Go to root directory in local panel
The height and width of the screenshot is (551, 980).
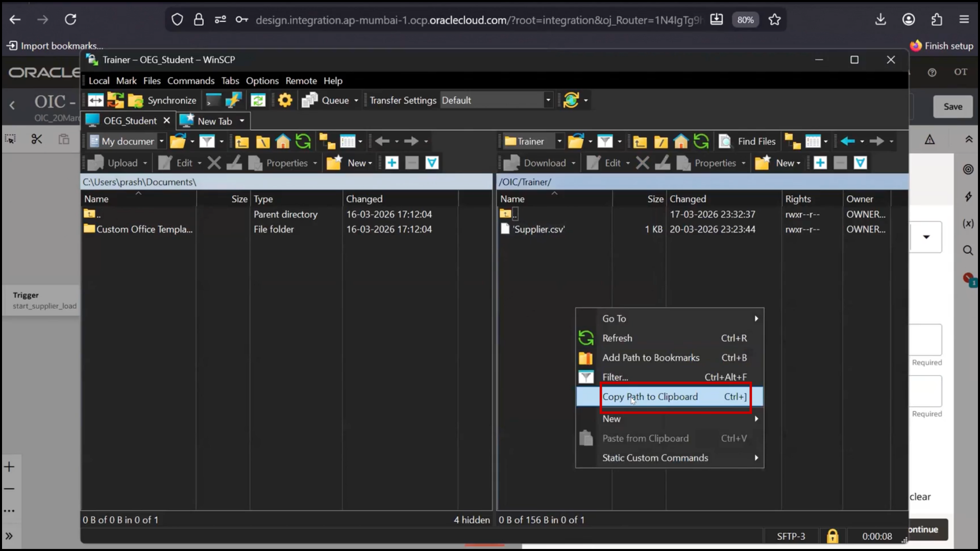tap(263, 142)
